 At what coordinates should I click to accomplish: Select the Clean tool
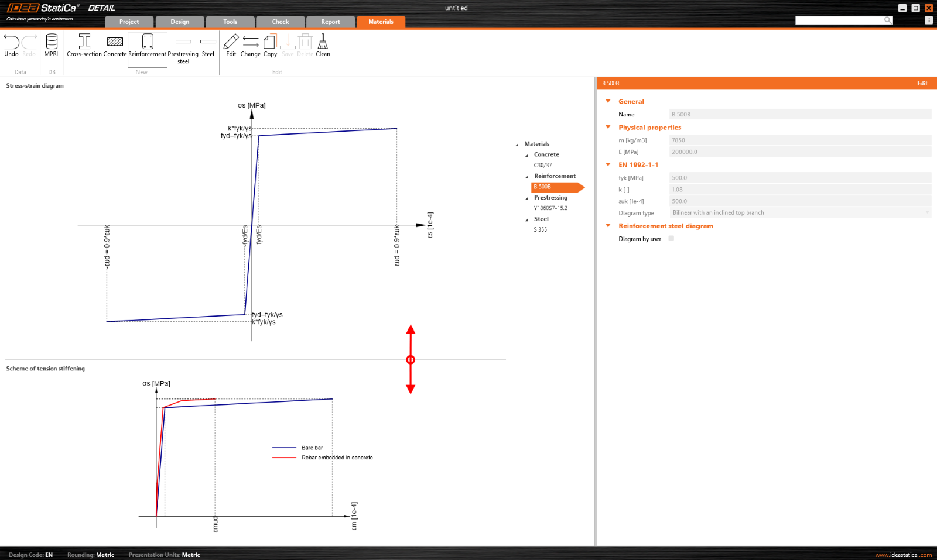[322, 47]
